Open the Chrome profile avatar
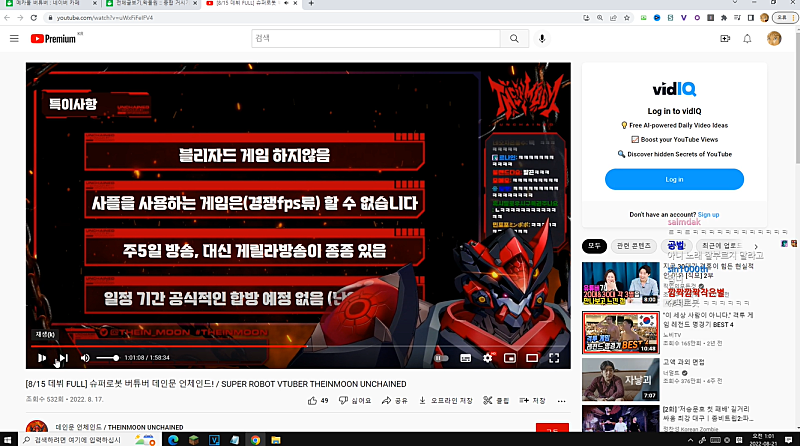 [x=764, y=17]
